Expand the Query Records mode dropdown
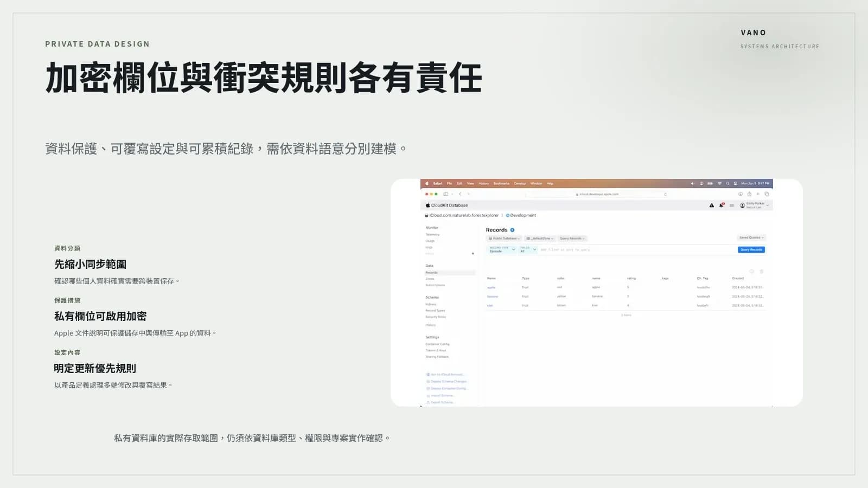Screen dimensions: 868x488 pos(572,238)
